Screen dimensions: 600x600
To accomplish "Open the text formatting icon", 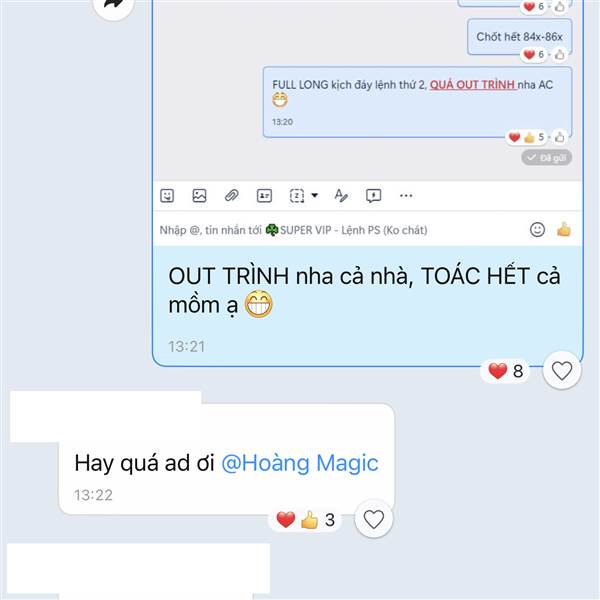I will click(341, 196).
